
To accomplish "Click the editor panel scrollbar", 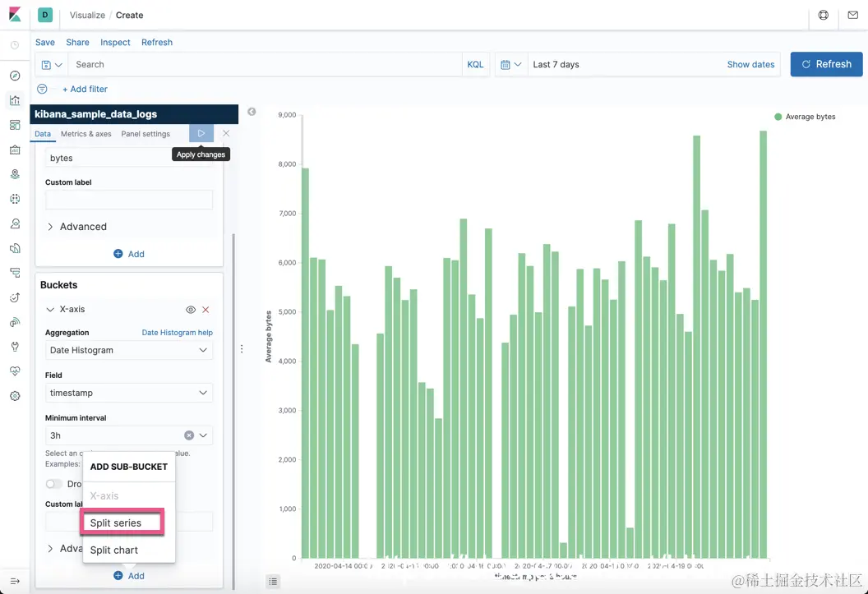I will tap(233, 411).
